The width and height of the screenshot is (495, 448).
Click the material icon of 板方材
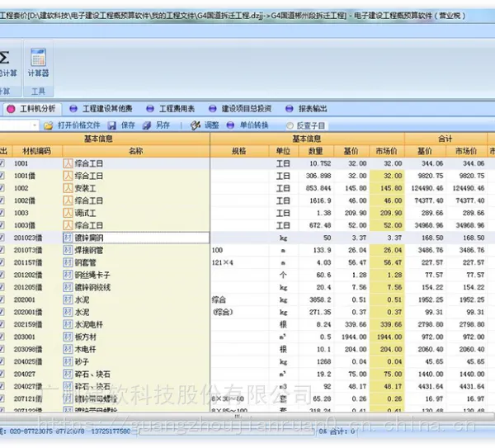point(68,337)
